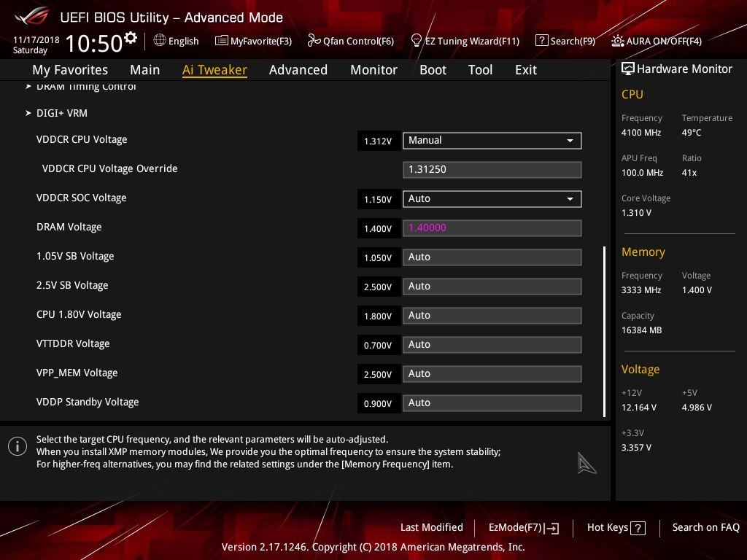Click the English language button
The width and height of the screenshot is (747, 560).
(177, 41)
